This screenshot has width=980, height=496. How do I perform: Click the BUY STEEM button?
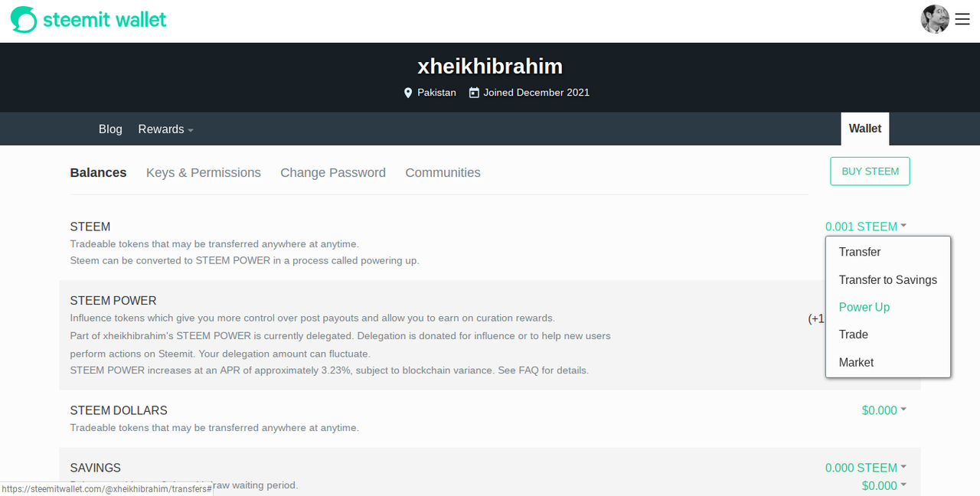point(870,171)
